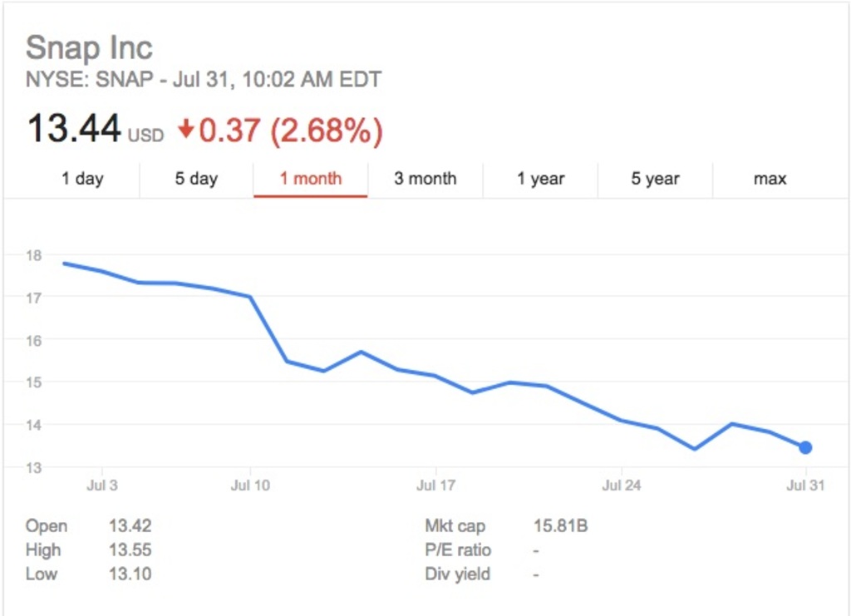Open the 3 month chart
This screenshot has height=616, width=851.
[425, 178]
